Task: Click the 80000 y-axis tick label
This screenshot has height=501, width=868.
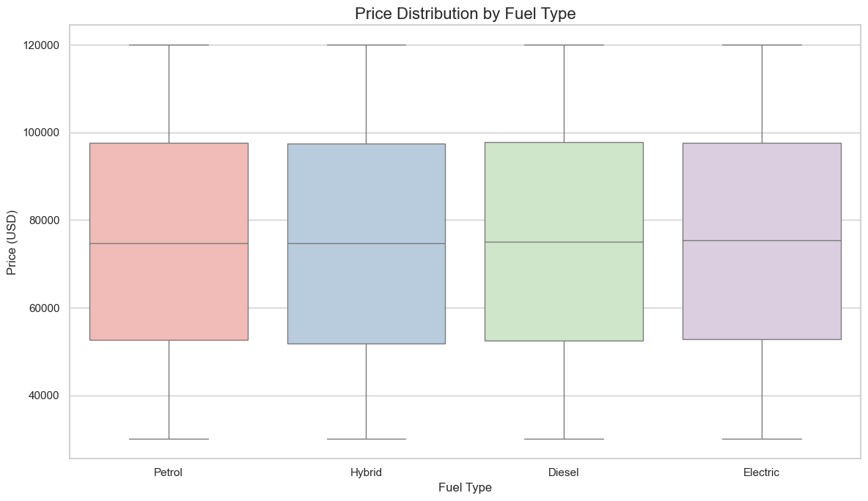Action: (x=44, y=220)
